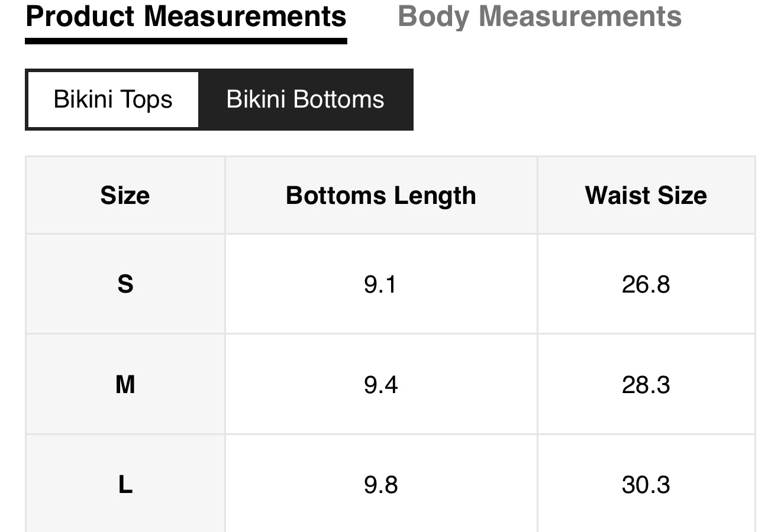
Task: Switch to the Product Measurements tab
Action: coord(186,17)
